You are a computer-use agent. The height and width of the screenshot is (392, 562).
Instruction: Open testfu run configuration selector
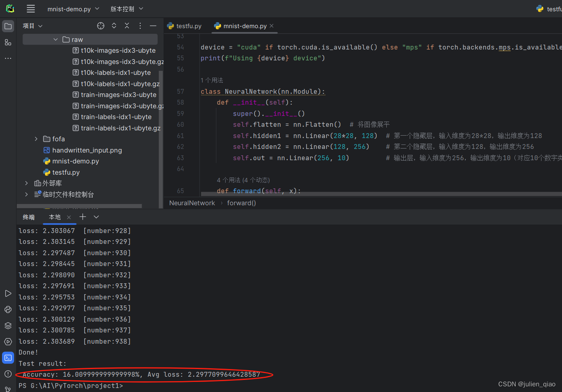point(549,9)
